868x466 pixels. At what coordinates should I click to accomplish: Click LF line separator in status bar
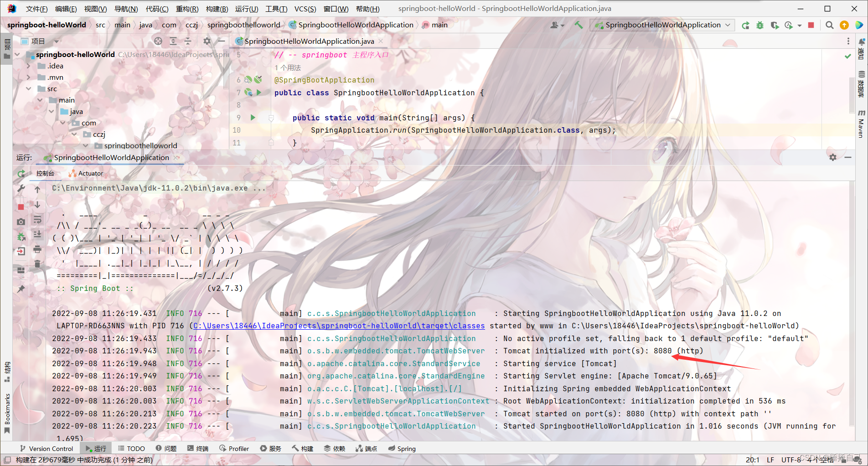pyautogui.click(x=770, y=460)
